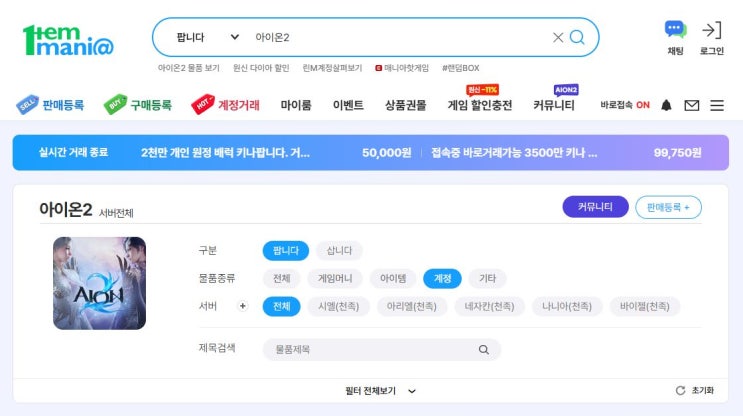Click the AION 2 game thumbnail
The height and width of the screenshot is (416, 743).
click(x=100, y=283)
